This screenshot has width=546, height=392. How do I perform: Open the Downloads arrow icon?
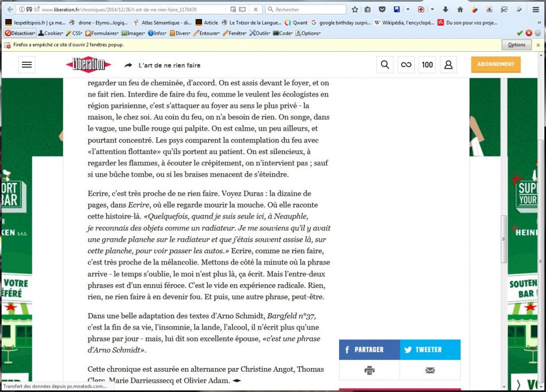(445, 10)
